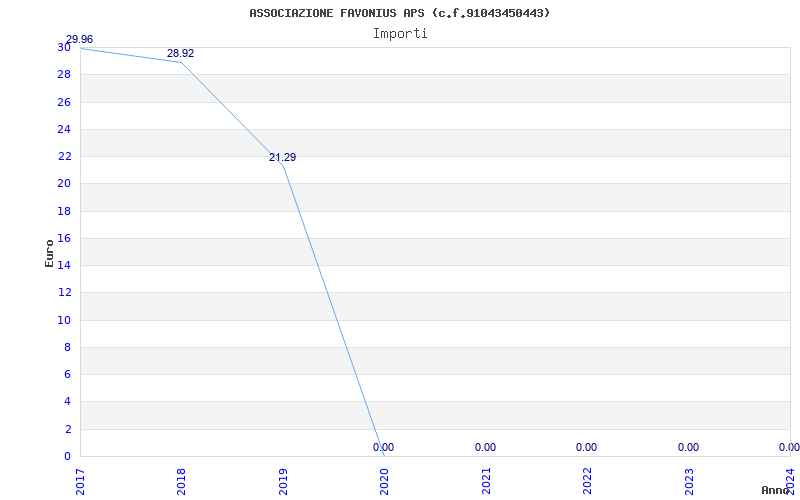Click the Importi subtitle

click(x=400, y=34)
